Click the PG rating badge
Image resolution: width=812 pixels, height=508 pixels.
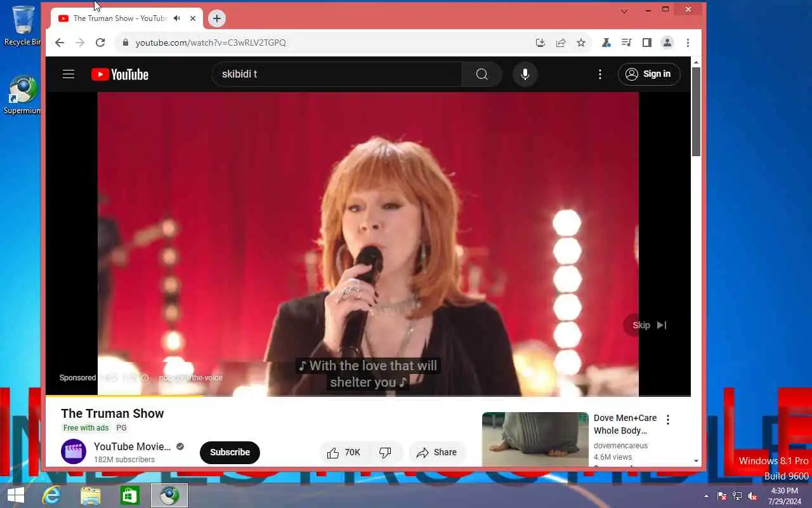pyautogui.click(x=121, y=428)
